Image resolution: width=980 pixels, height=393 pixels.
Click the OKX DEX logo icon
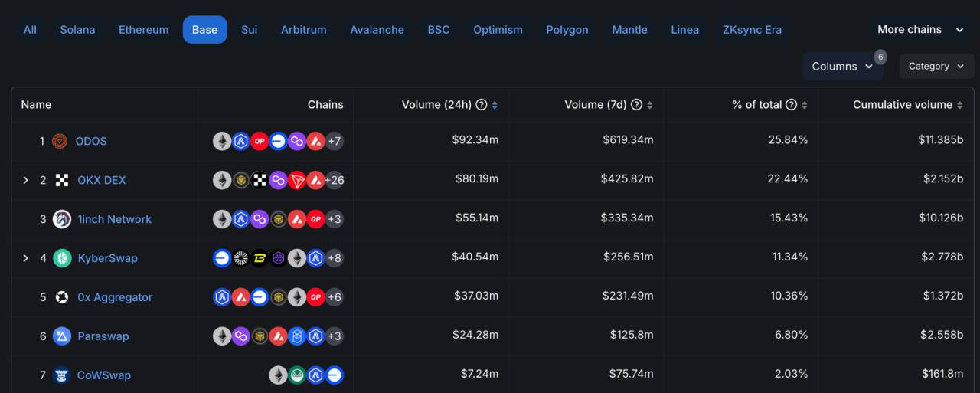[x=62, y=180]
